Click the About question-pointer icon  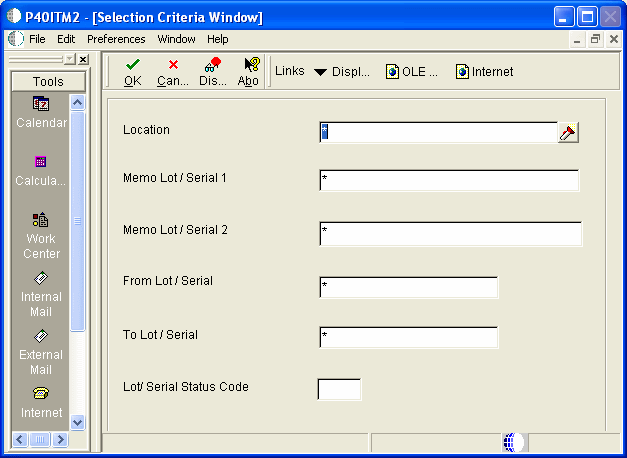(x=252, y=64)
